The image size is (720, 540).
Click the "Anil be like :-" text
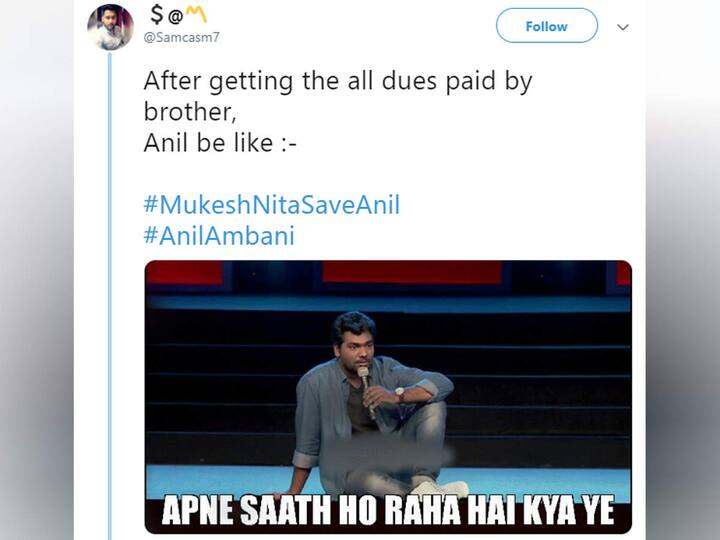pyautogui.click(x=220, y=142)
